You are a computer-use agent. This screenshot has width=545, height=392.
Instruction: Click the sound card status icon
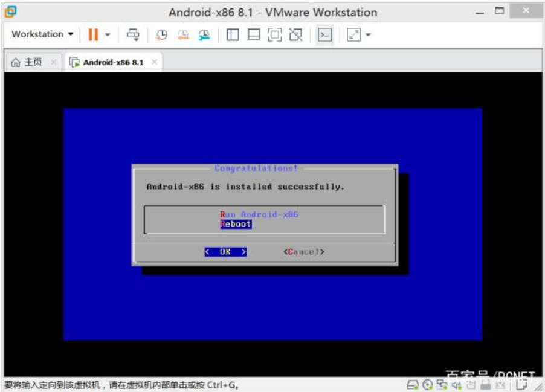[x=456, y=385]
